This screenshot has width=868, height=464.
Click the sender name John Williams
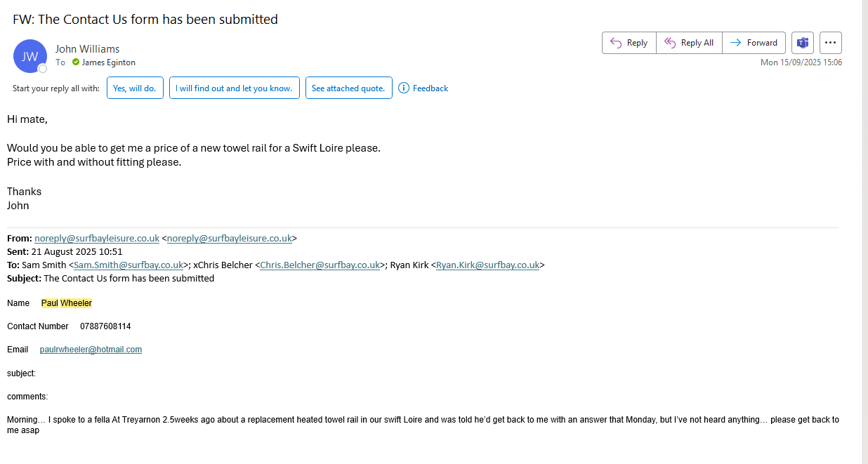pos(87,49)
